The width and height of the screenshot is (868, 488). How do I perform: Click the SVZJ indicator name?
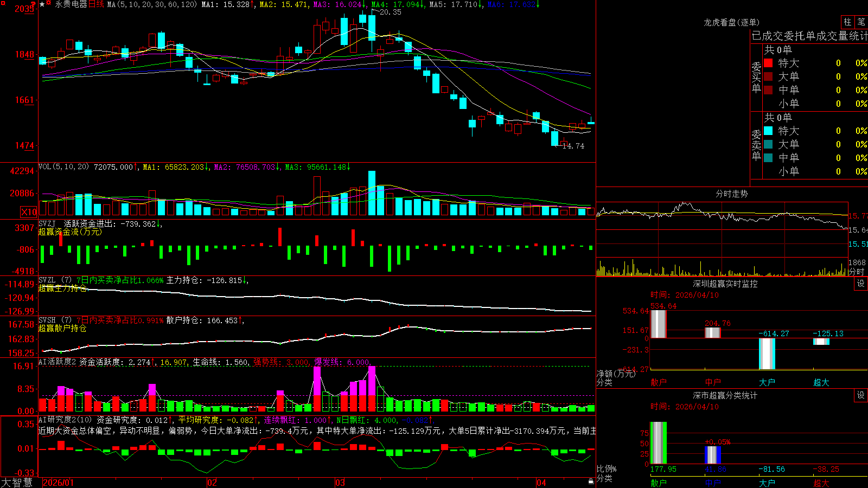pyautogui.click(x=47, y=223)
